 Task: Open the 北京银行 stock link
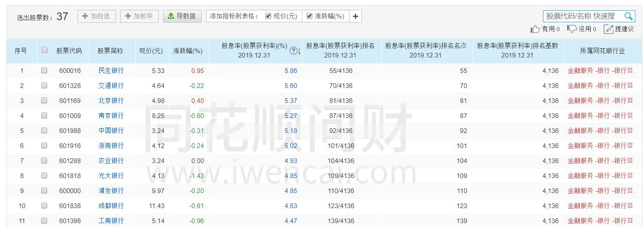coord(111,101)
